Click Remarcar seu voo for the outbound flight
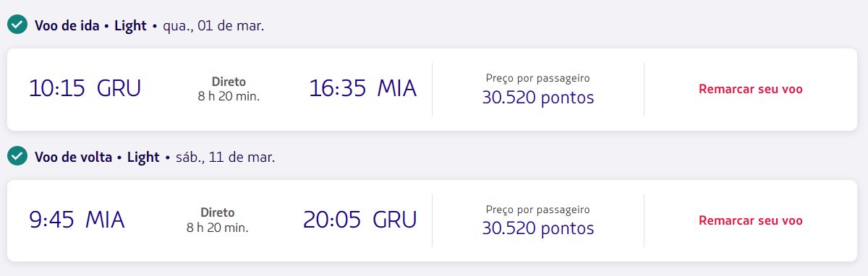 pyautogui.click(x=750, y=90)
